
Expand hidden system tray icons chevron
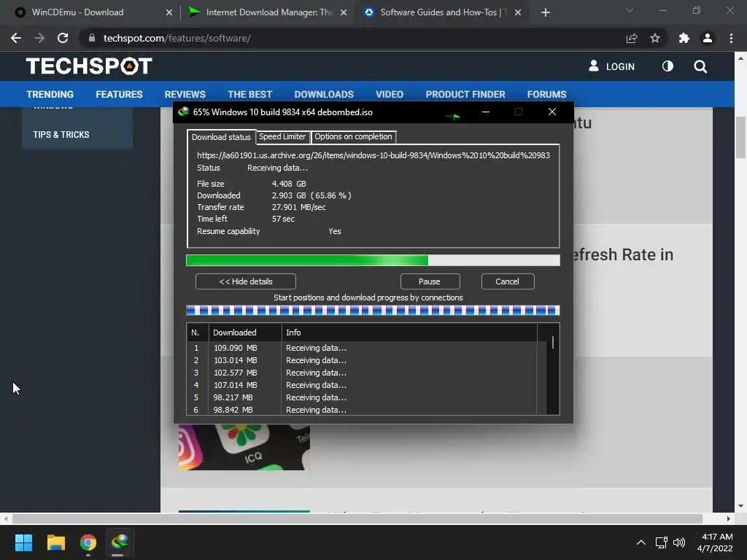coord(641,542)
